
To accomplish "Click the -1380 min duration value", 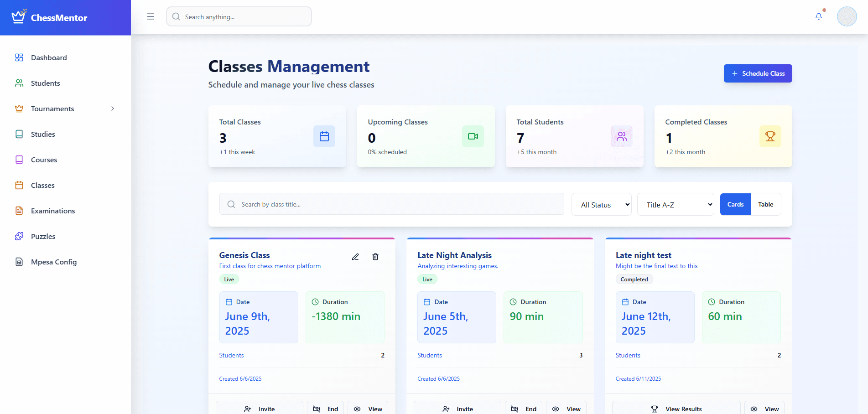I will (336, 316).
